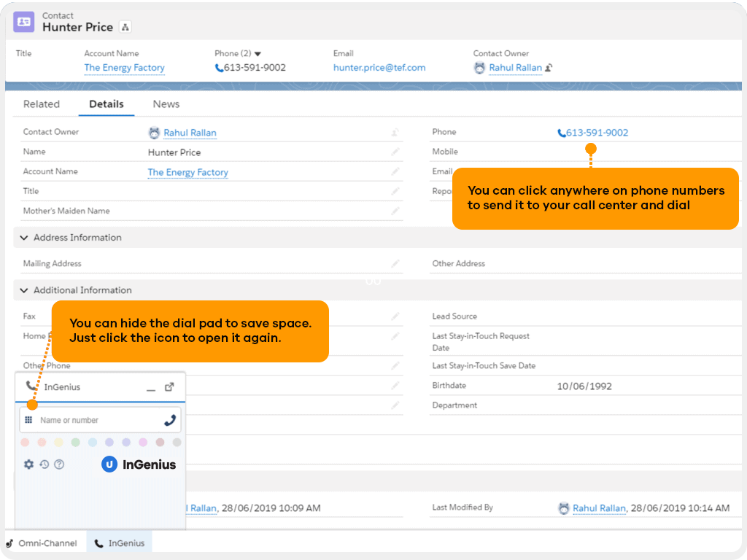Email hunter.price@tef.com link

[x=379, y=68]
